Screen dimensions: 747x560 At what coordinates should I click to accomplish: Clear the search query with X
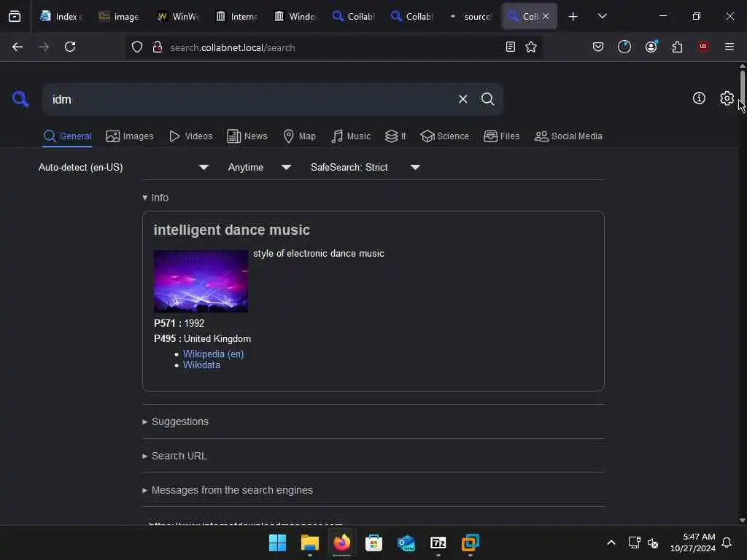(x=462, y=99)
